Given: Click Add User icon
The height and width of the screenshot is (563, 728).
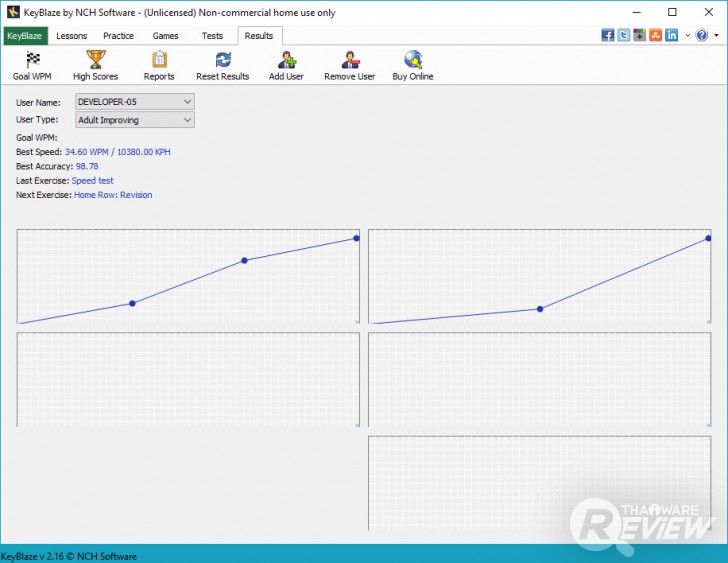Looking at the screenshot, I should [286, 65].
